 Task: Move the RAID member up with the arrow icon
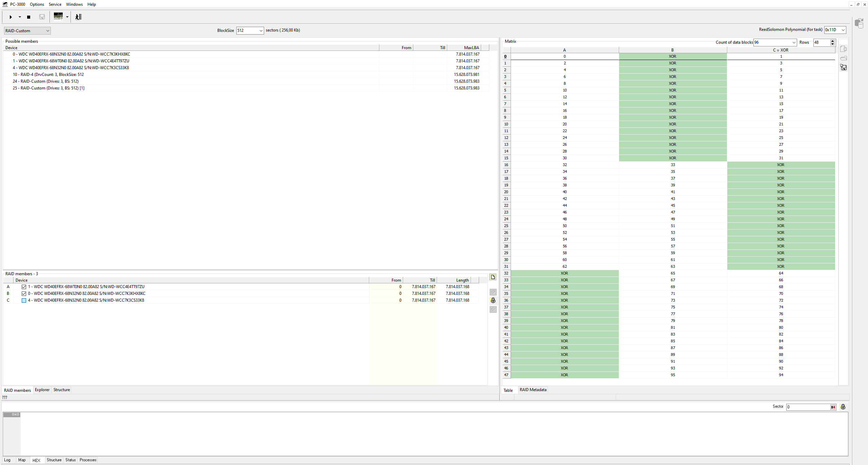(x=493, y=292)
